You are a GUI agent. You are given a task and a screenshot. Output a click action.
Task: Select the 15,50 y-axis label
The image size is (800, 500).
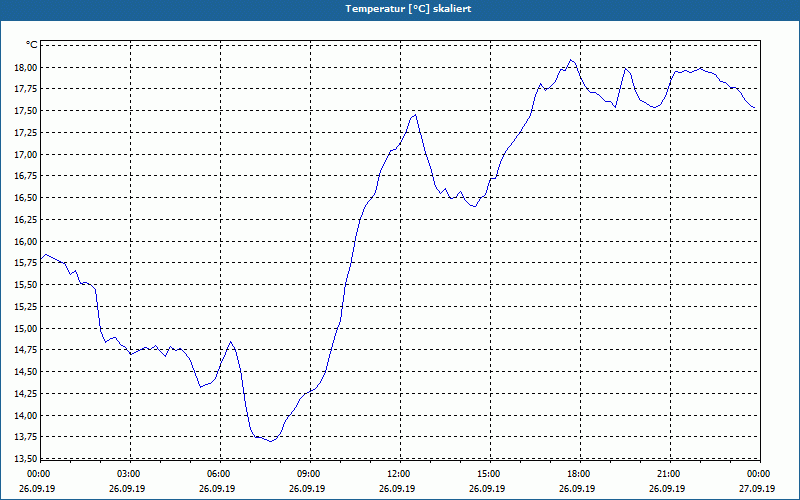(28, 285)
